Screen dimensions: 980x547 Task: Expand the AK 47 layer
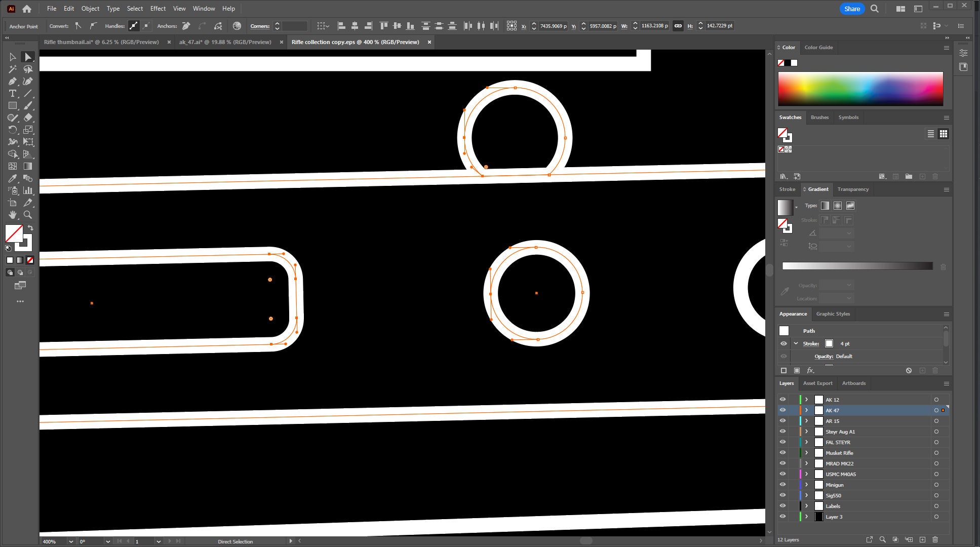(x=806, y=410)
